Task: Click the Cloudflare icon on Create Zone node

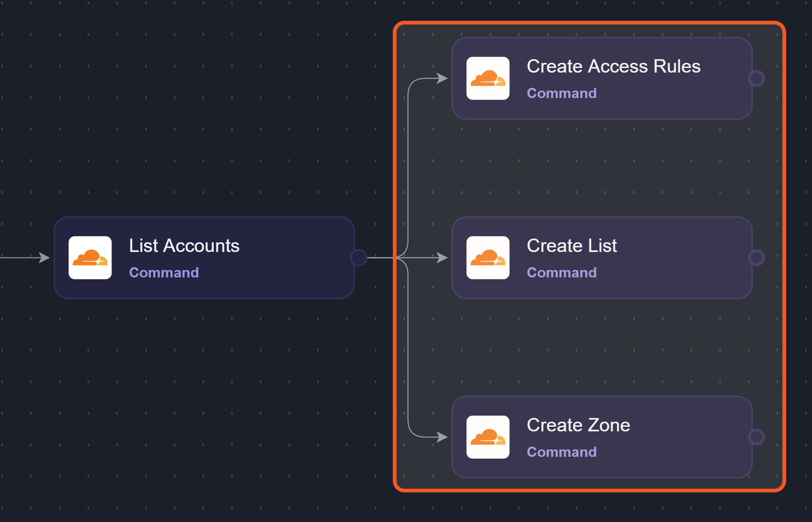Action: point(488,437)
